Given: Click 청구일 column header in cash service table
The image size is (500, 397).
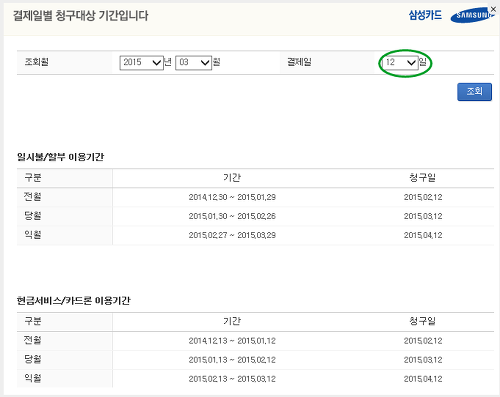Looking at the screenshot, I should 423,321.
